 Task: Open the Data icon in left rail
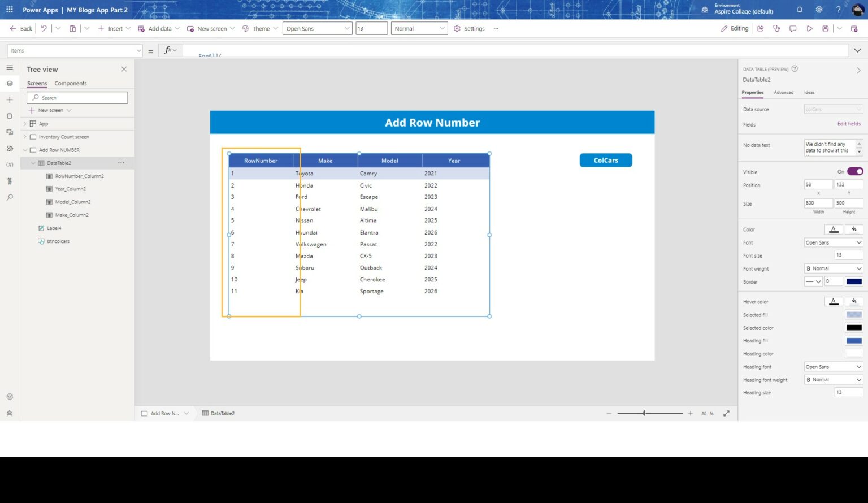coord(10,116)
